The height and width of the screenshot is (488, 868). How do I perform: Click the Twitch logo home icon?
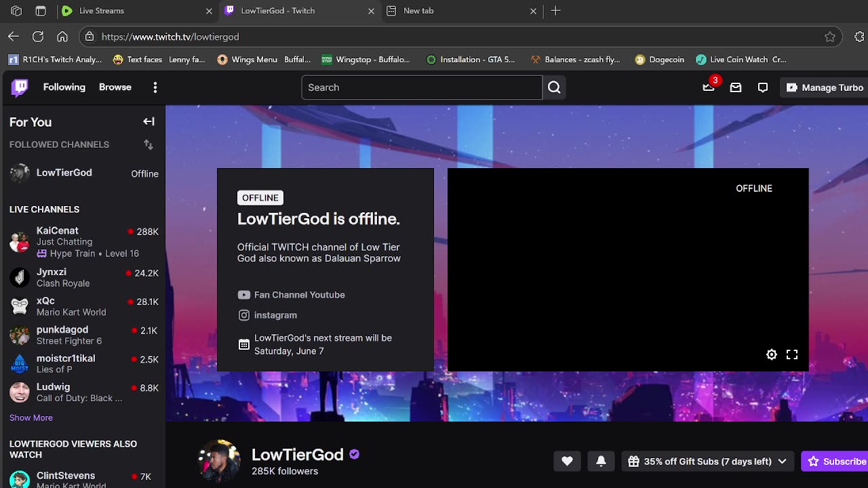(x=20, y=87)
